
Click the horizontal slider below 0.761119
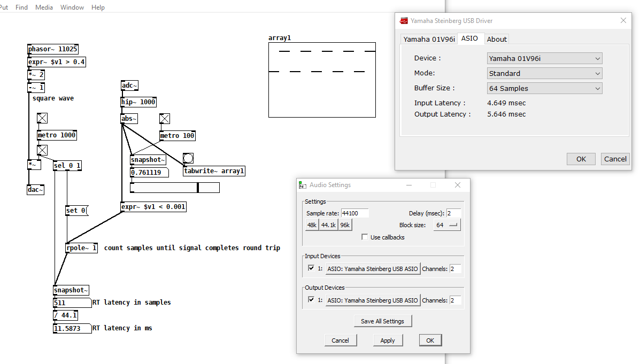175,187
